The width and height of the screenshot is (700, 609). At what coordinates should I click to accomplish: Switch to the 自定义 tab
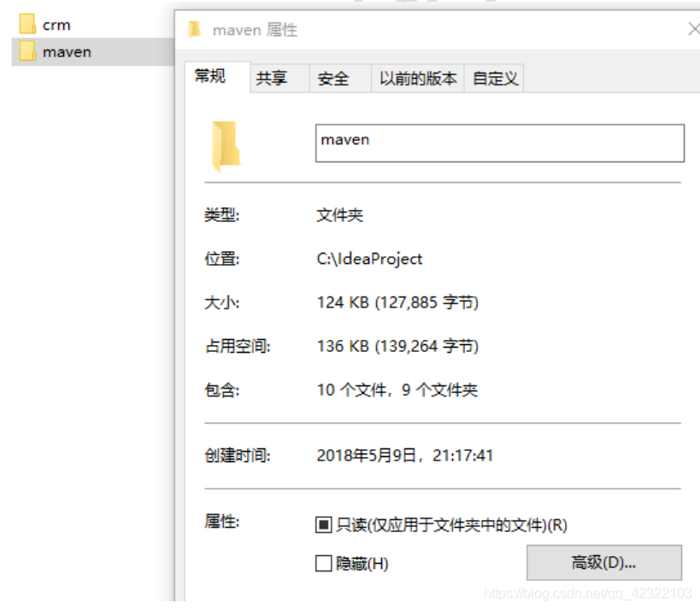tap(494, 79)
